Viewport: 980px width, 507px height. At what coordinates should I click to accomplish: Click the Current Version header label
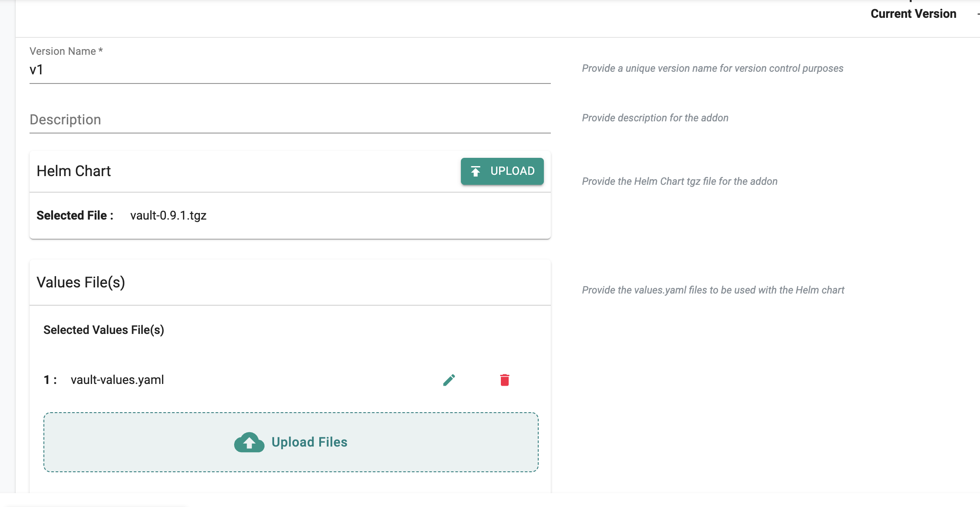(914, 14)
